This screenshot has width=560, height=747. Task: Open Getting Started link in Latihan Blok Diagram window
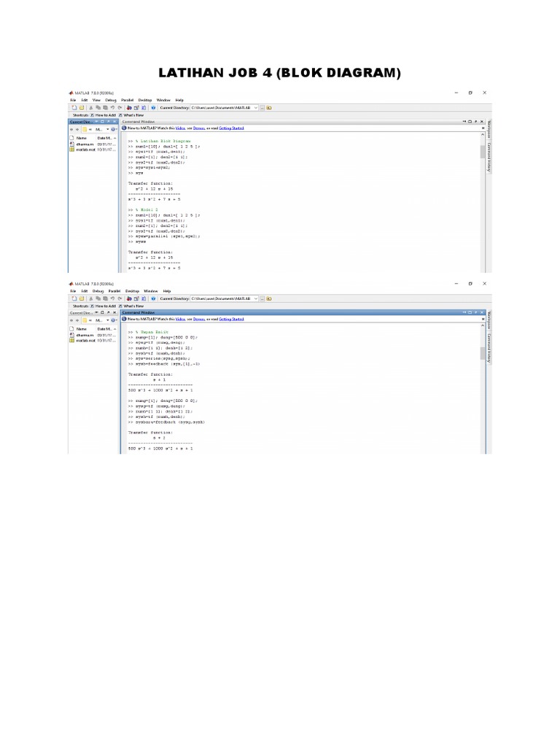point(231,128)
